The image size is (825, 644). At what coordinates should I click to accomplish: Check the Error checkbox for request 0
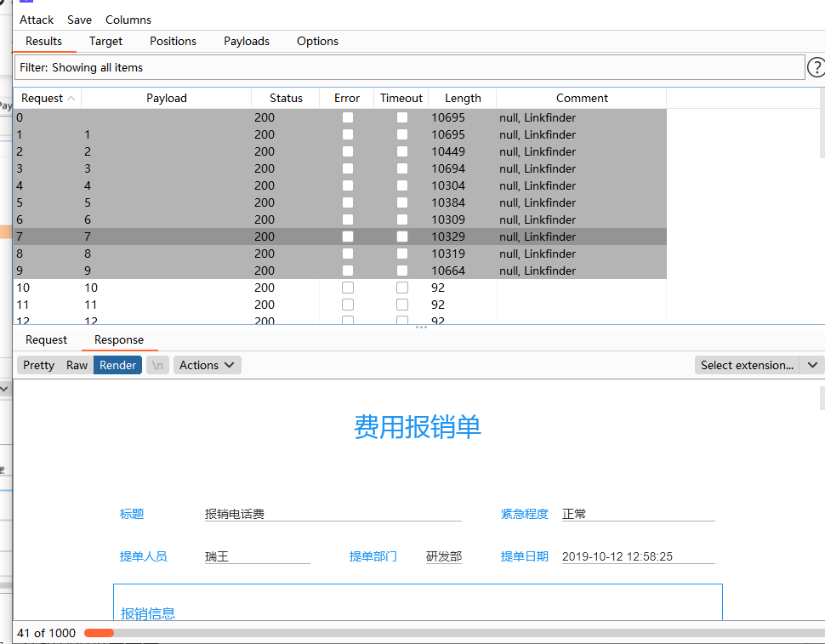pyautogui.click(x=347, y=117)
